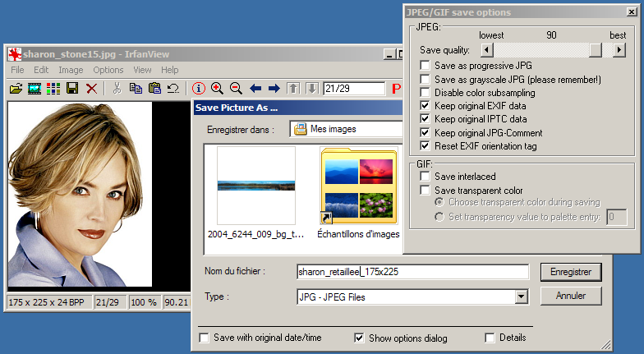644x354 pixels.
Task: Check the Details checkbox
Action: pyautogui.click(x=490, y=338)
